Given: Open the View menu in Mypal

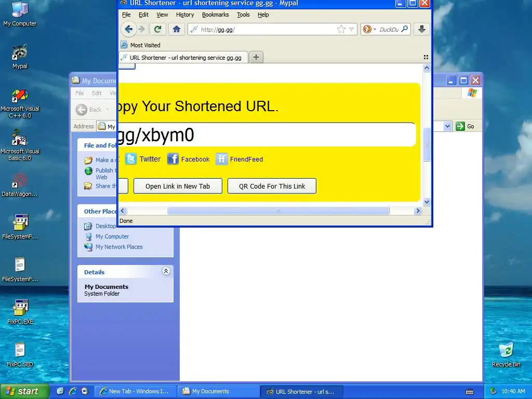Looking at the screenshot, I should (x=162, y=15).
